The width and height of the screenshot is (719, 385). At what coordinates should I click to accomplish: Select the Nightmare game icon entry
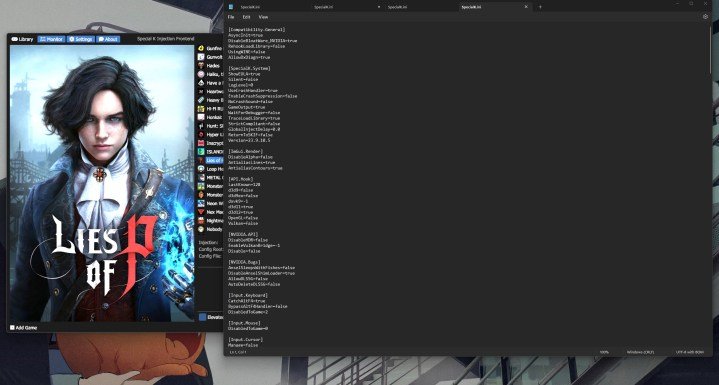201,220
